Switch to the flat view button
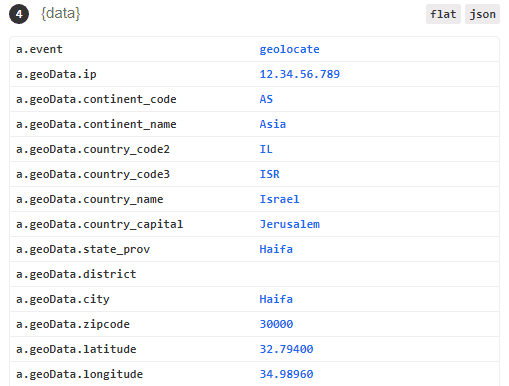 coord(443,14)
